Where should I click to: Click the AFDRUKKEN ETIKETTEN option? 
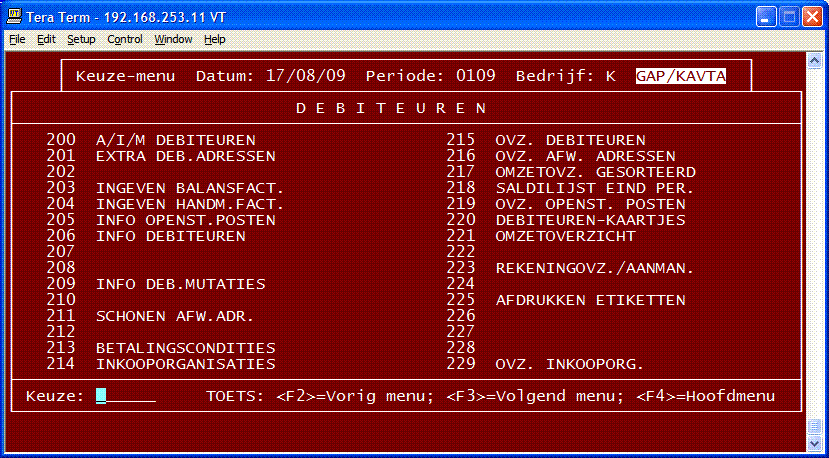point(590,300)
